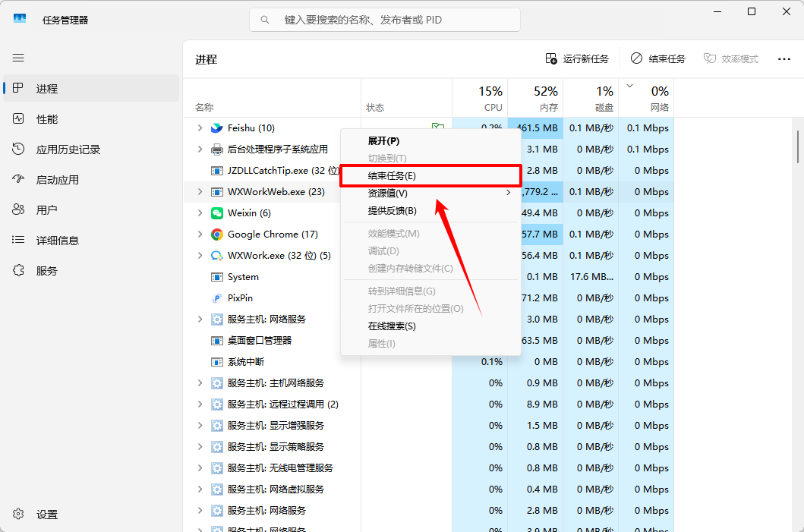Screen dimensions: 804x532
Task: Click the Processes icon in sidebar
Action: 18,88
